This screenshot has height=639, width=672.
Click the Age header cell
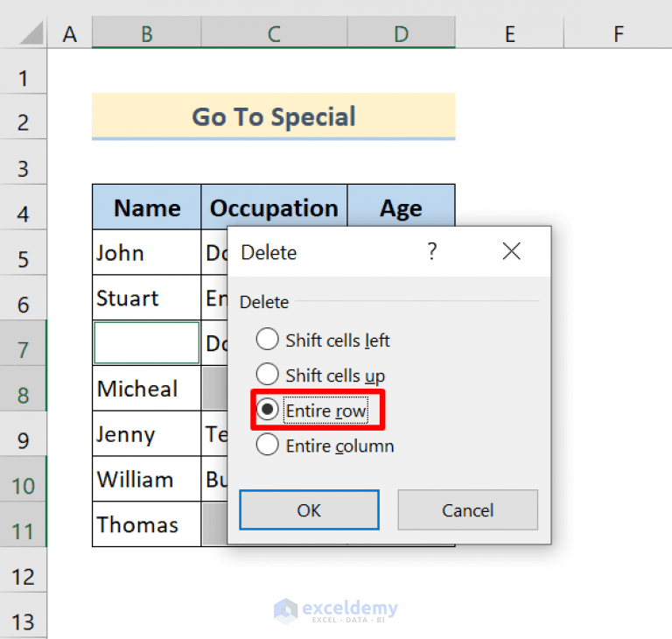coord(401,207)
